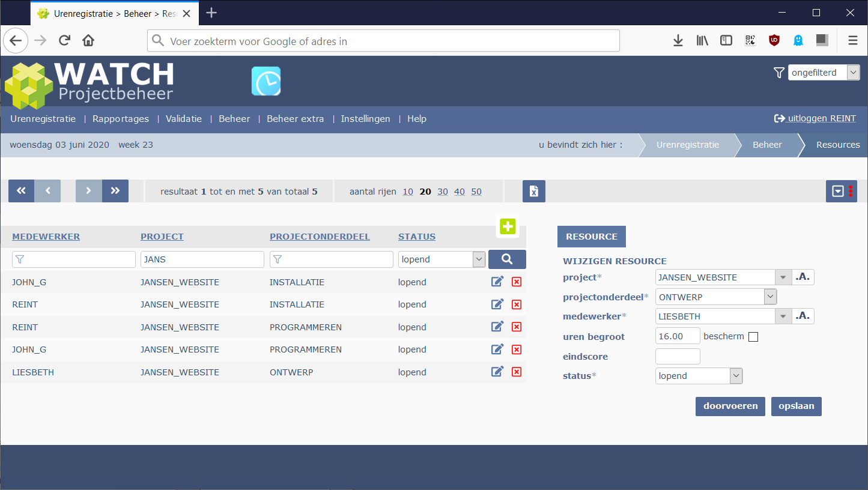The width and height of the screenshot is (868, 490).
Task: Sort by PROJECTONDERDEEL column header
Action: click(x=320, y=237)
